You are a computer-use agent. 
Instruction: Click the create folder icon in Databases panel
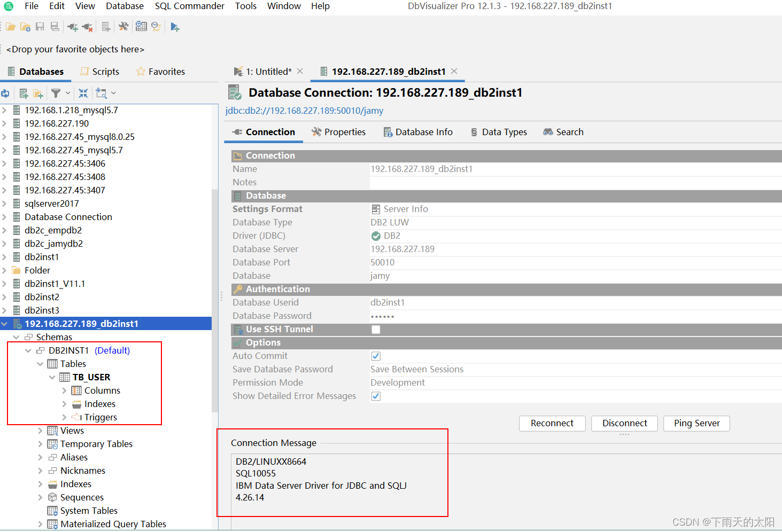point(38,93)
